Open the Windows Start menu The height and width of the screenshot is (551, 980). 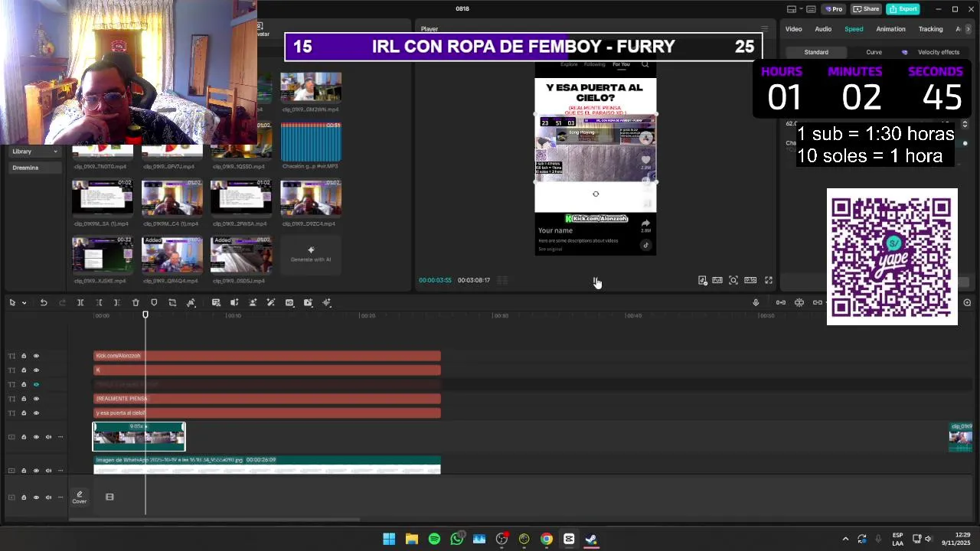tap(389, 539)
